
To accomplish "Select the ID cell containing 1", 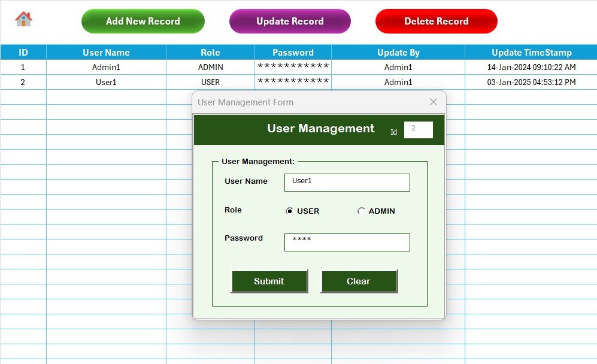I will tap(23, 68).
